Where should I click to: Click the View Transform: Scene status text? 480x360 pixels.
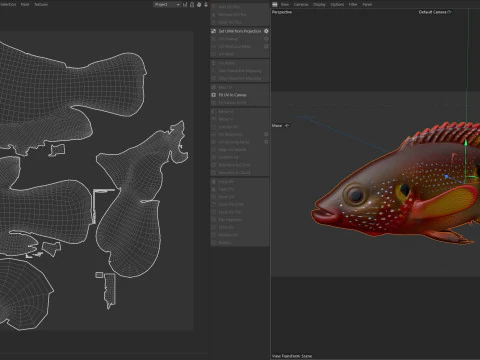point(292,356)
